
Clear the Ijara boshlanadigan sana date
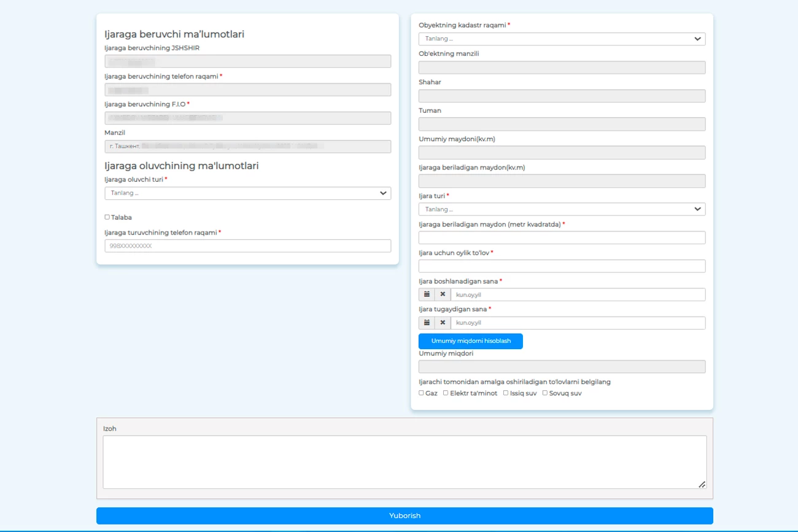pyautogui.click(x=443, y=295)
